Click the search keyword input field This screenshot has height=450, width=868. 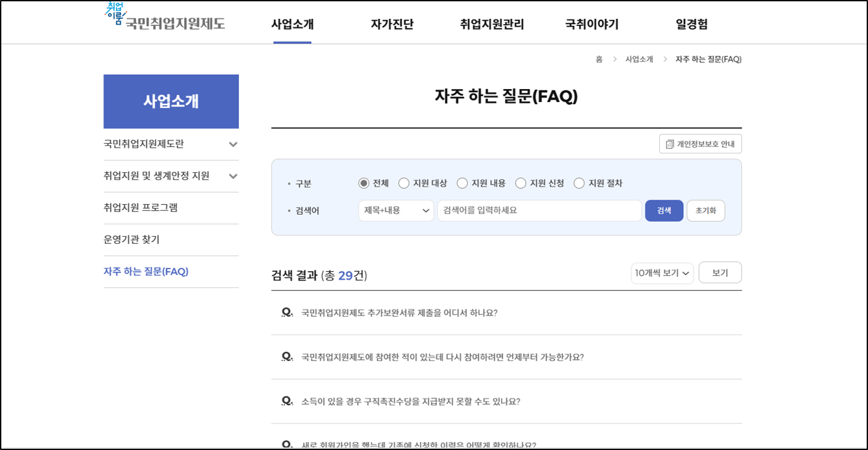(539, 210)
